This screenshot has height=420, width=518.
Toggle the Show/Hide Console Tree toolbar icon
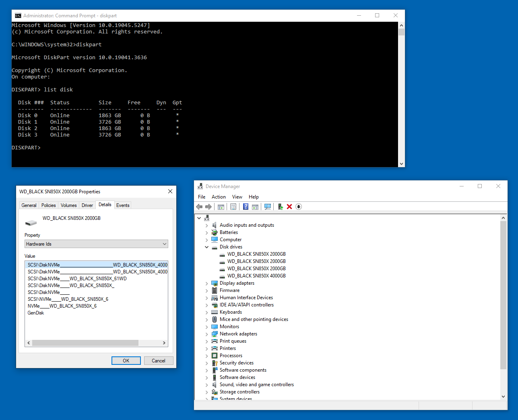[x=221, y=207]
